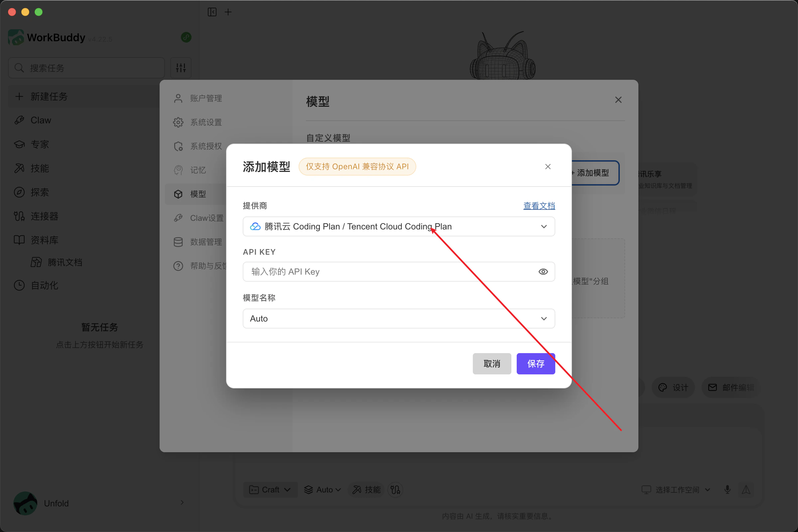Toggle the sidebar collapse icon
Screen dimensions: 798x532
212,12
